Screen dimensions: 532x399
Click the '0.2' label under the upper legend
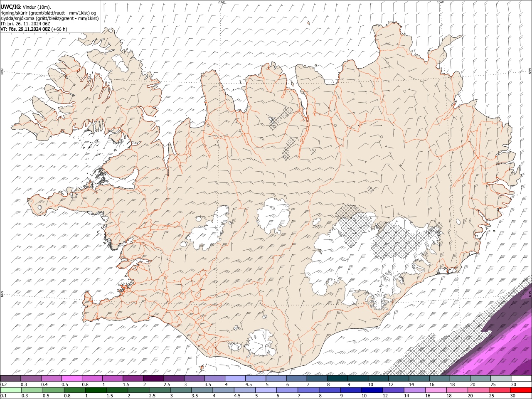point(4,384)
